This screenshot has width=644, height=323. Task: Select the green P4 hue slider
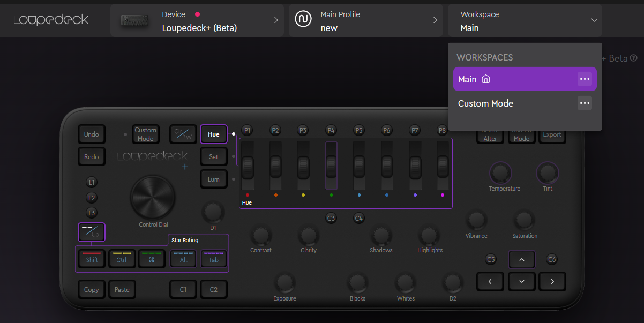click(x=331, y=166)
